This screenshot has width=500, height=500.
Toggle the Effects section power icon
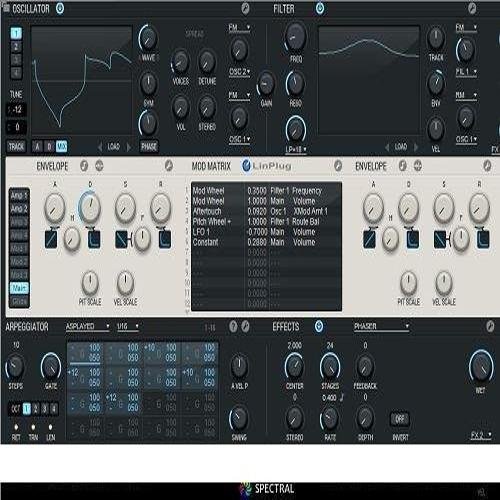pos(319,326)
